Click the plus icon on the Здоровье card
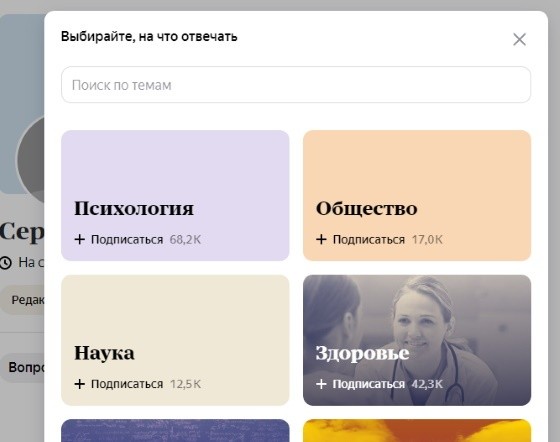This screenshot has height=442, width=560. click(x=321, y=384)
